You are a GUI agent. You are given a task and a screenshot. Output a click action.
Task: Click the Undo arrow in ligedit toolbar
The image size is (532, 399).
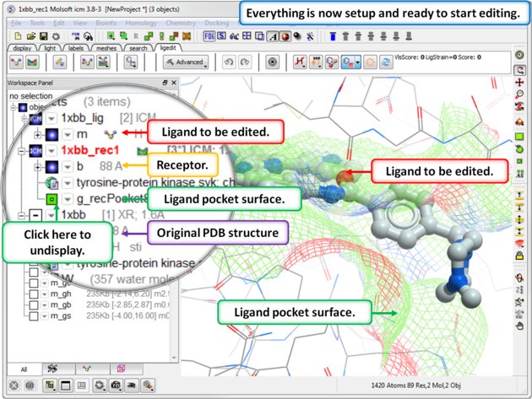point(228,62)
